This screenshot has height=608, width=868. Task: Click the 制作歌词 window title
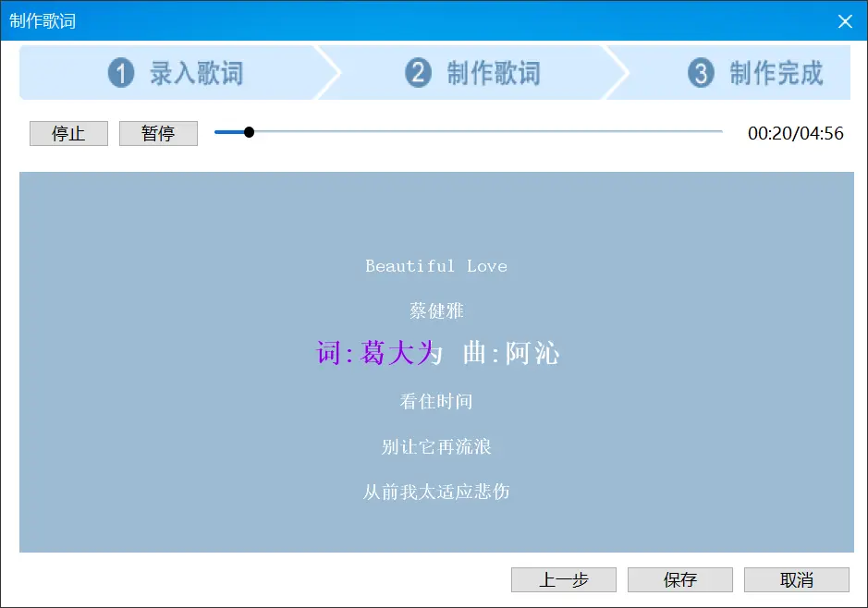[43, 21]
